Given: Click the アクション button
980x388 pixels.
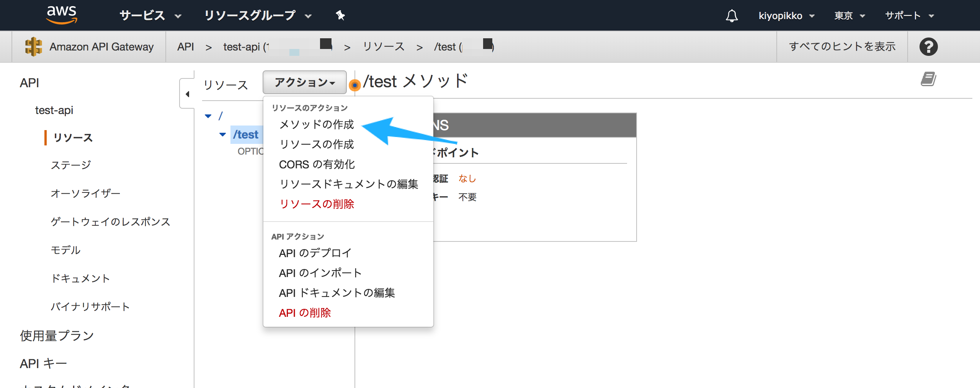Looking at the screenshot, I should click(304, 82).
